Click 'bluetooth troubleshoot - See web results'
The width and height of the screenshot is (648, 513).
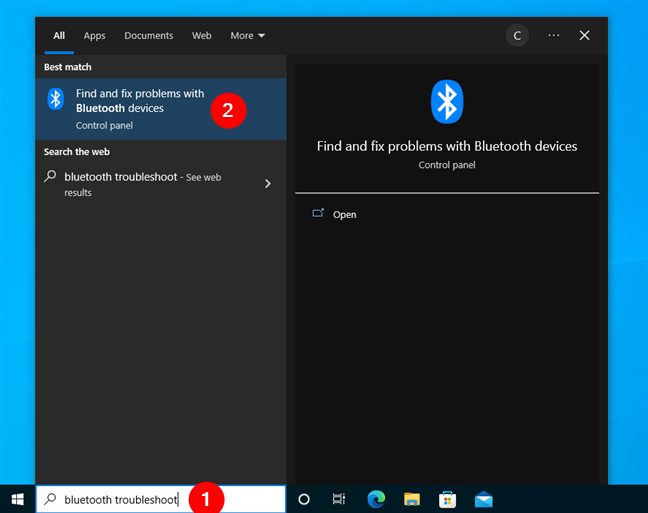click(161, 184)
